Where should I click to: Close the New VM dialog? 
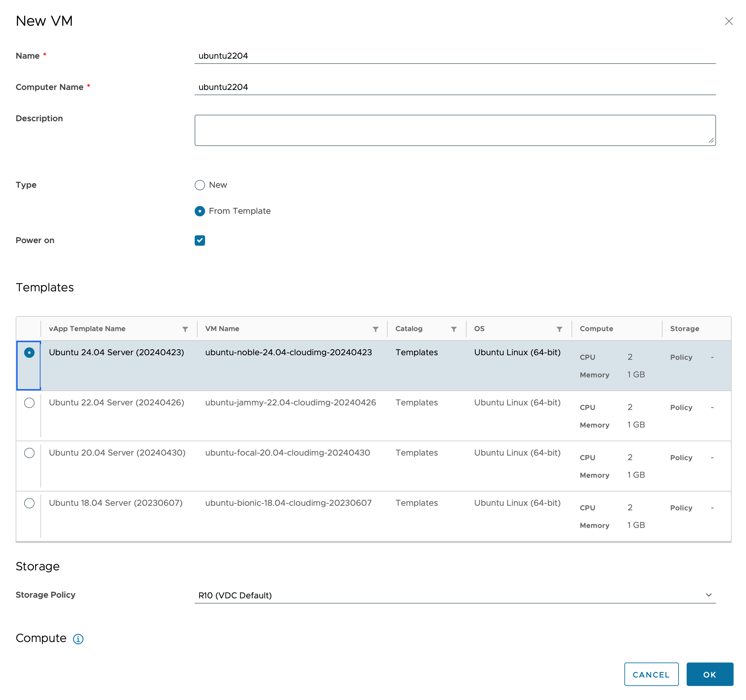729,21
